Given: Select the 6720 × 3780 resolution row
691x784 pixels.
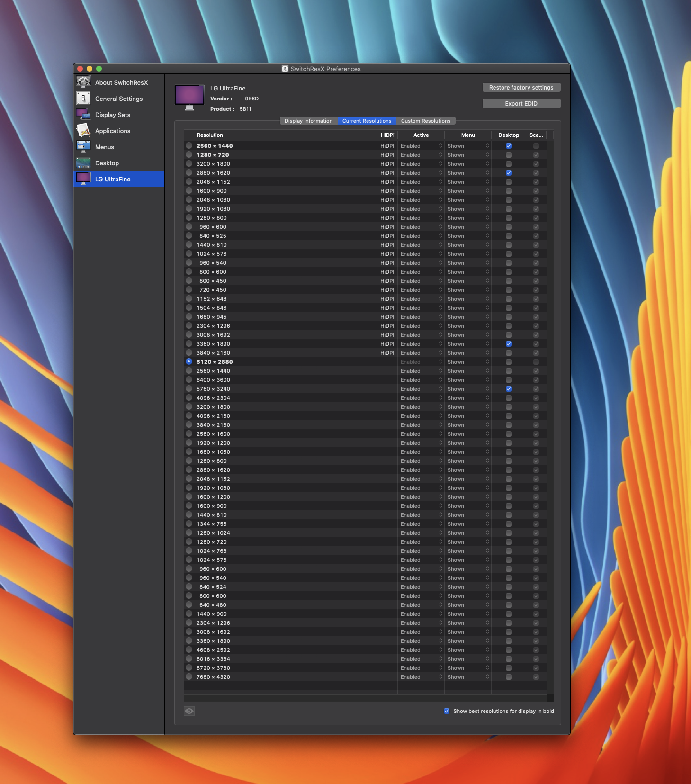Looking at the screenshot, I should 365,668.
